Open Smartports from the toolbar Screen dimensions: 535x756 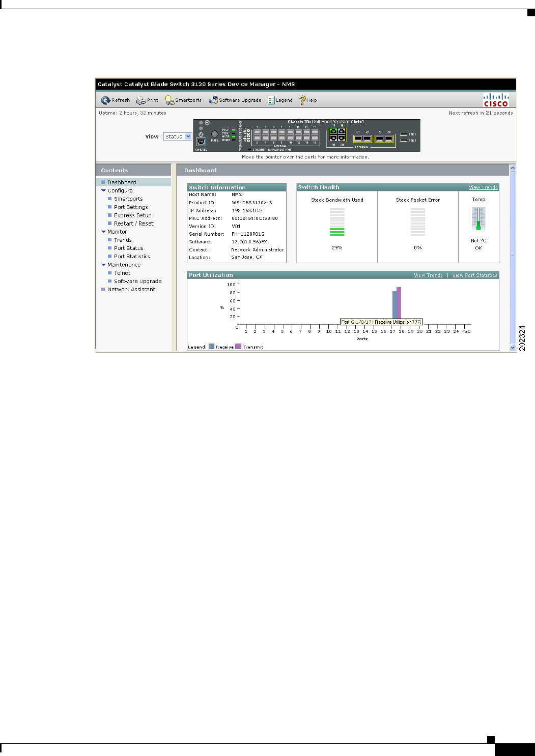pyautogui.click(x=183, y=100)
